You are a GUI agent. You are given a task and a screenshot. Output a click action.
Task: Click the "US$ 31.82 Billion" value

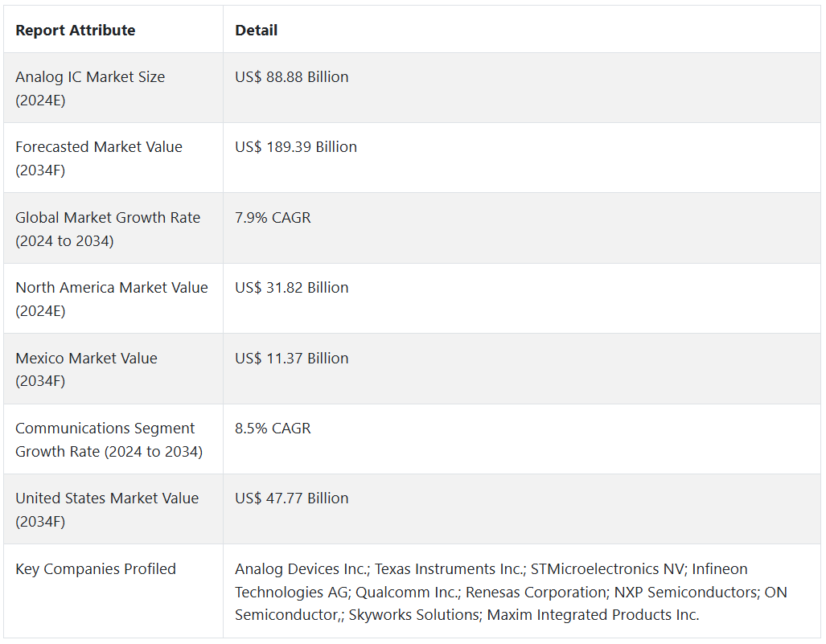click(292, 288)
